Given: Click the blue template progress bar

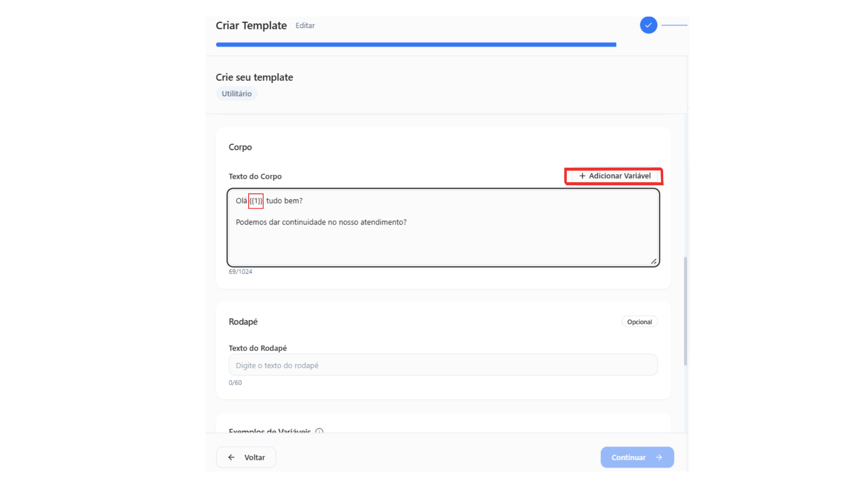Looking at the screenshot, I should point(416,44).
